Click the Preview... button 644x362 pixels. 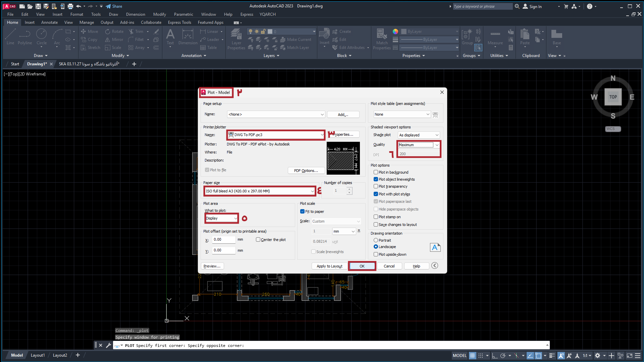[212, 266]
